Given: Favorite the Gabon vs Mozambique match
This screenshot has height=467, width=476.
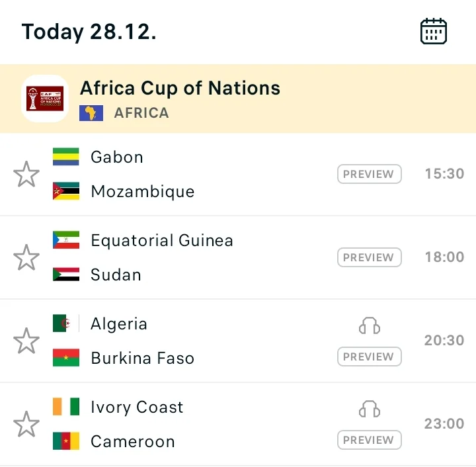Looking at the screenshot, I should coord(26,175).
